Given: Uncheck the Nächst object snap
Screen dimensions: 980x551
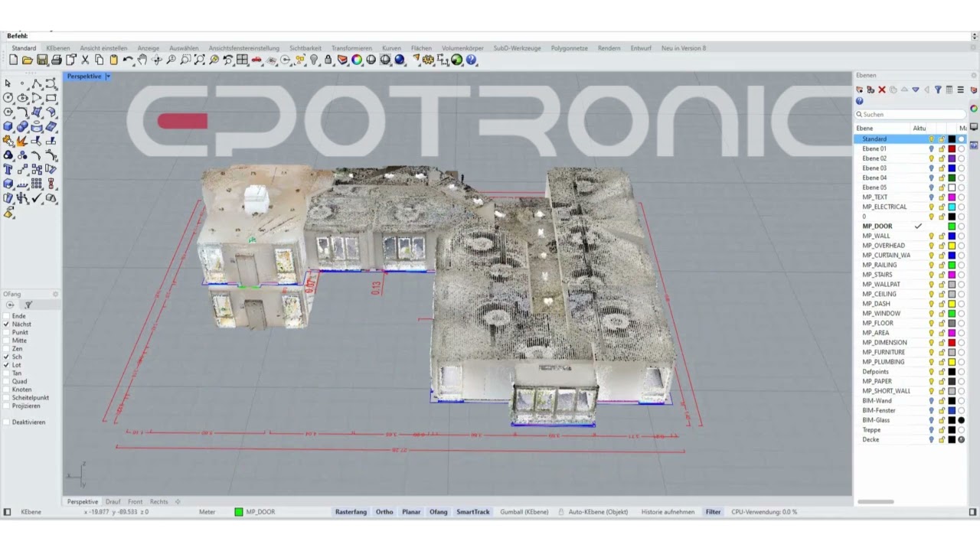Looking at the screenshot, I should tap(6, 324).
